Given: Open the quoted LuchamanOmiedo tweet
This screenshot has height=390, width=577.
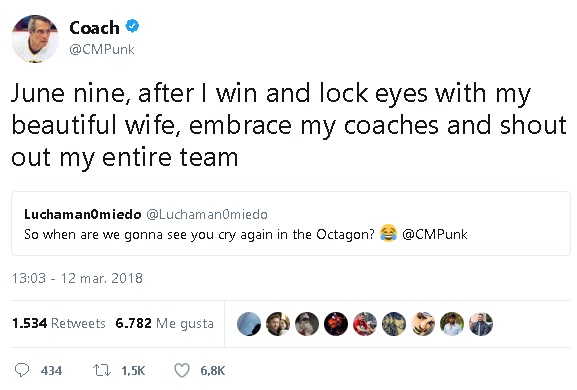Looking at the screenshot, I should pyautogui.click(x=291, y=223).
